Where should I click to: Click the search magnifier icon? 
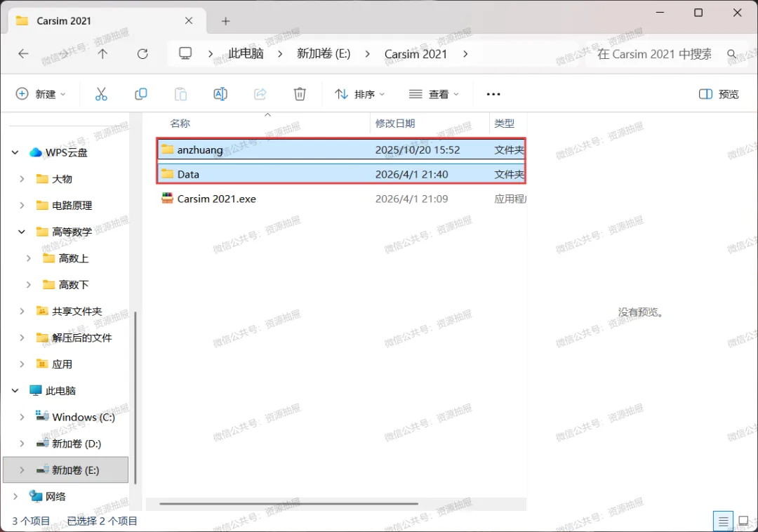click(x=732, y=54)
